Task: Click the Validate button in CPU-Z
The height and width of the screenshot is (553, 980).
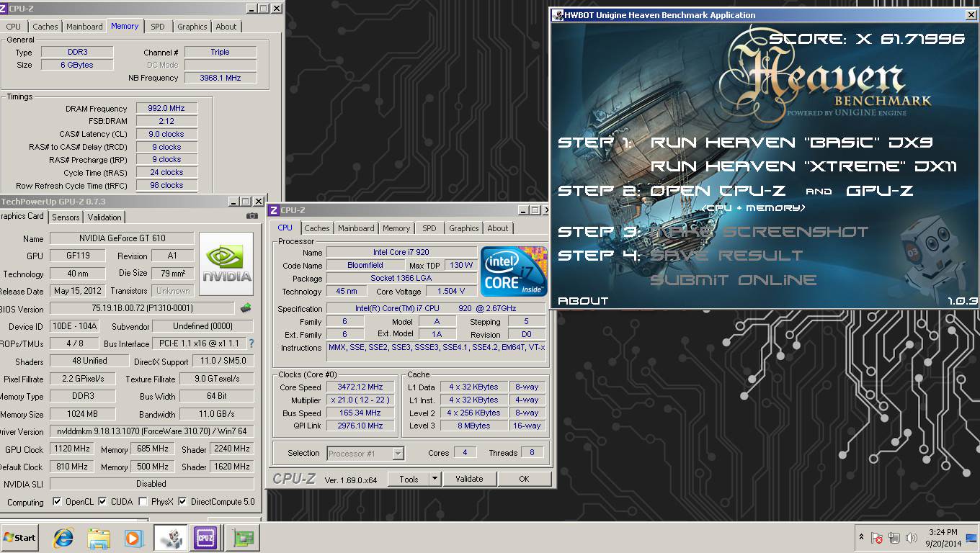Action: pyautogui.click(x=469, y=479)
